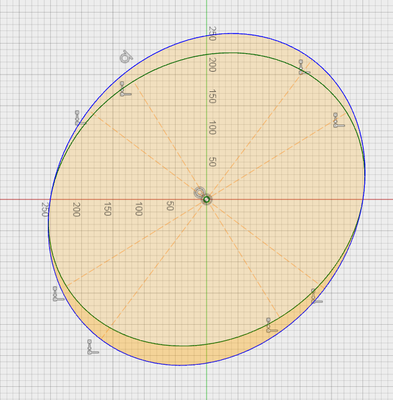Click the horizontal axis label 150
The width and height of the screenshot is (393, 400).
coord(107,209)
